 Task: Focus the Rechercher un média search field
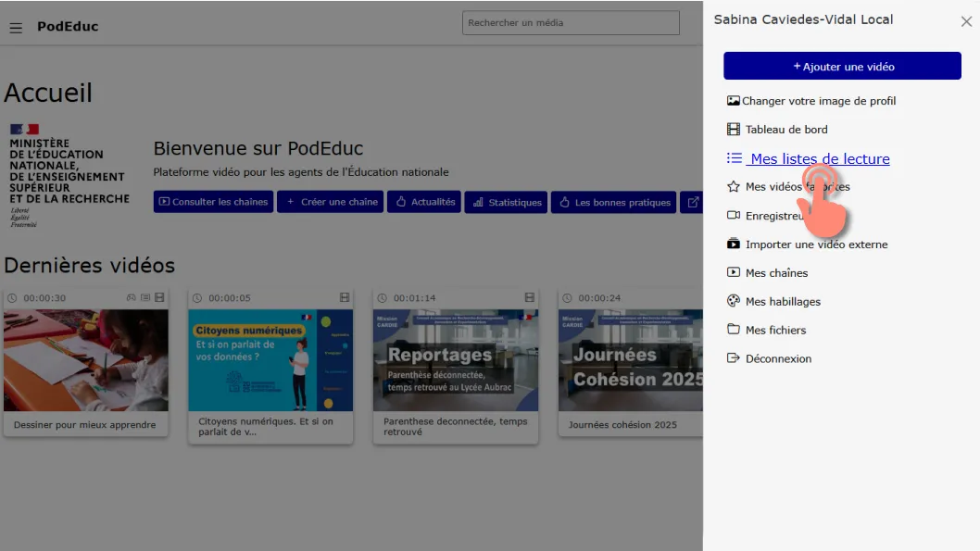click(571, 22)
